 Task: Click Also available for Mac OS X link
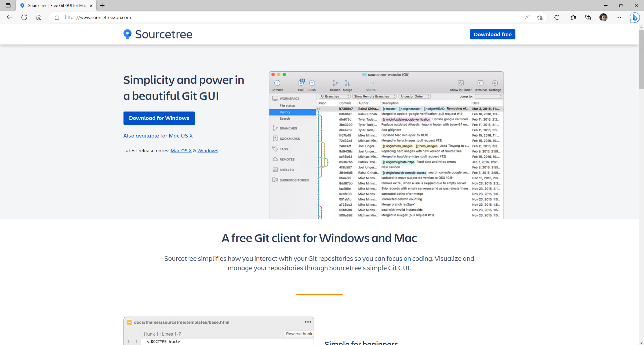[158, 136]
